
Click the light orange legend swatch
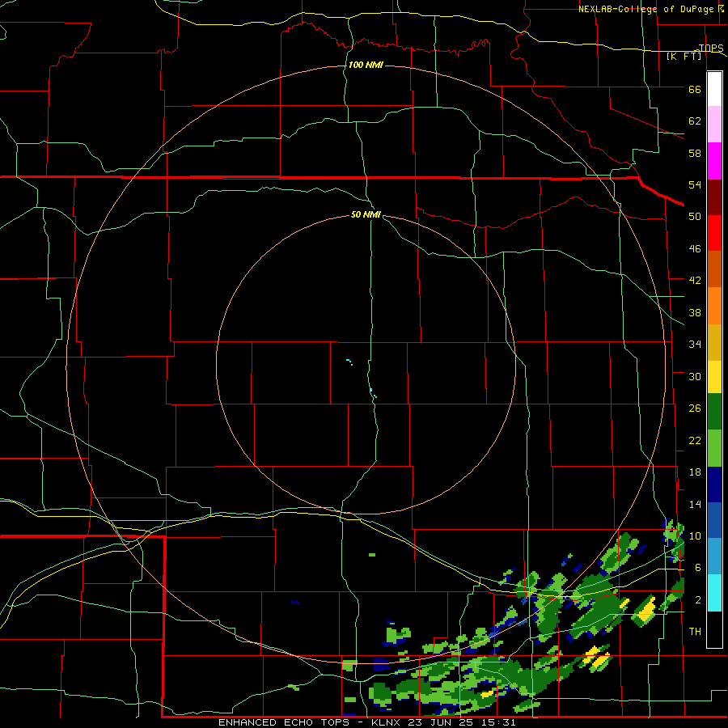coord(714,306)
